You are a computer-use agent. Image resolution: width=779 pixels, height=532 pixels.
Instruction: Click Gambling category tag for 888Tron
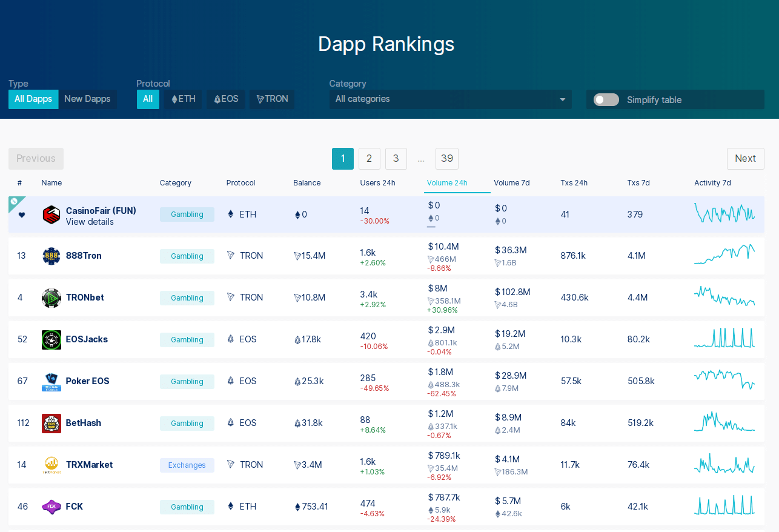click(x=187, y=256)
